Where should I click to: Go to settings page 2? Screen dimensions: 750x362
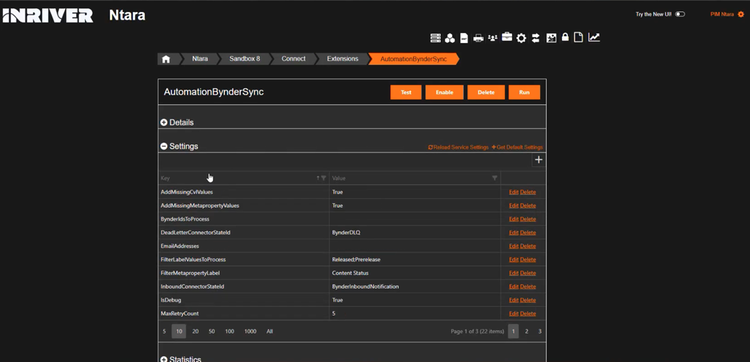[527, 331]
